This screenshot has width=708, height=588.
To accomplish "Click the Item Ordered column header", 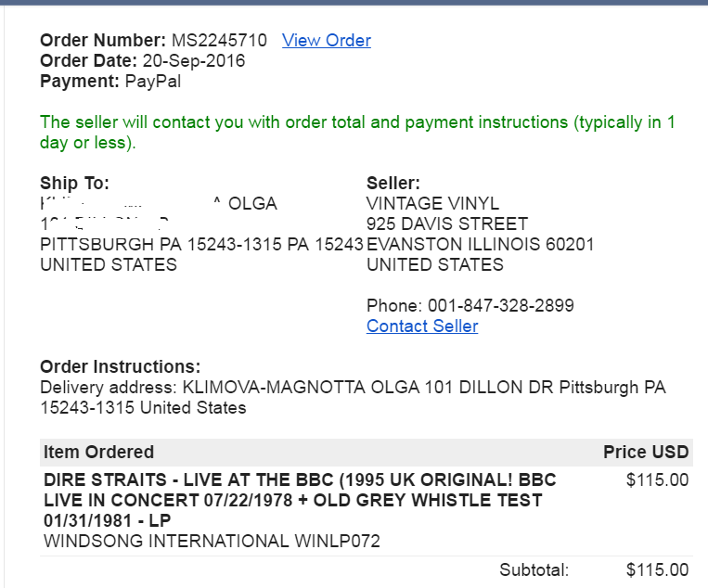I will point(98,453).
